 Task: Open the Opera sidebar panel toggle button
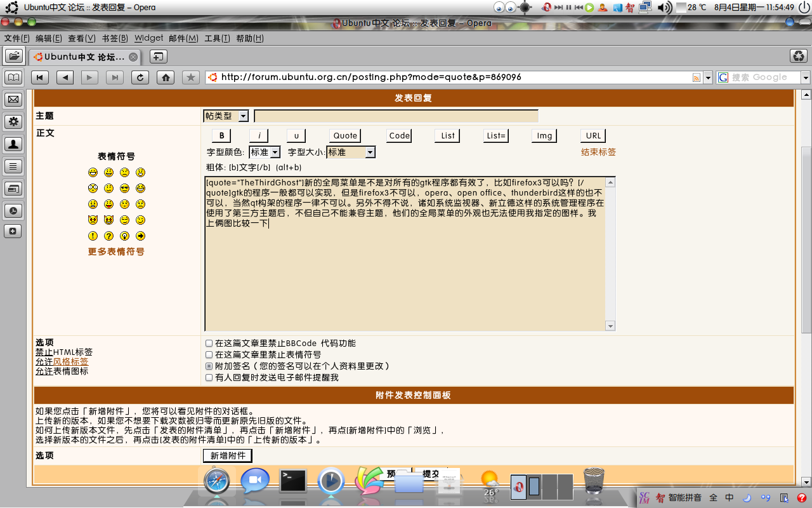click(14, 56)
